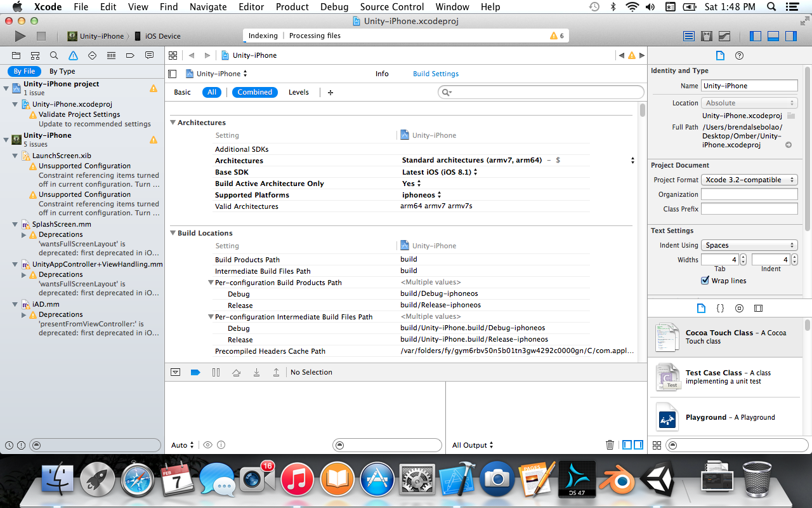This screenshot has width=812, height=508.
Task: Expand SplashScreen.mm Deprecations issue
Action: (25, 235)
